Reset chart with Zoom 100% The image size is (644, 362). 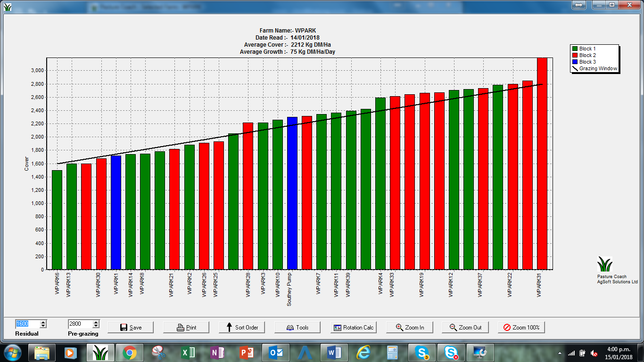pos(521,327)
